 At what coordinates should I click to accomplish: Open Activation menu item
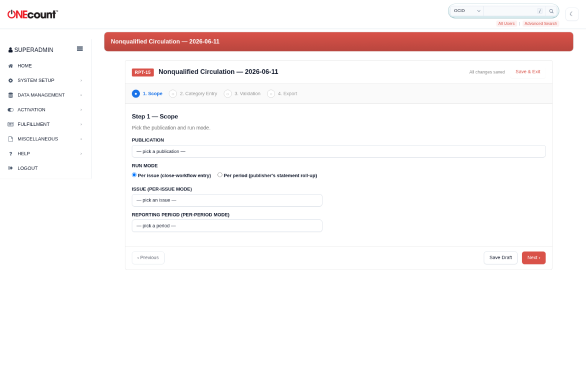[31, 110]
